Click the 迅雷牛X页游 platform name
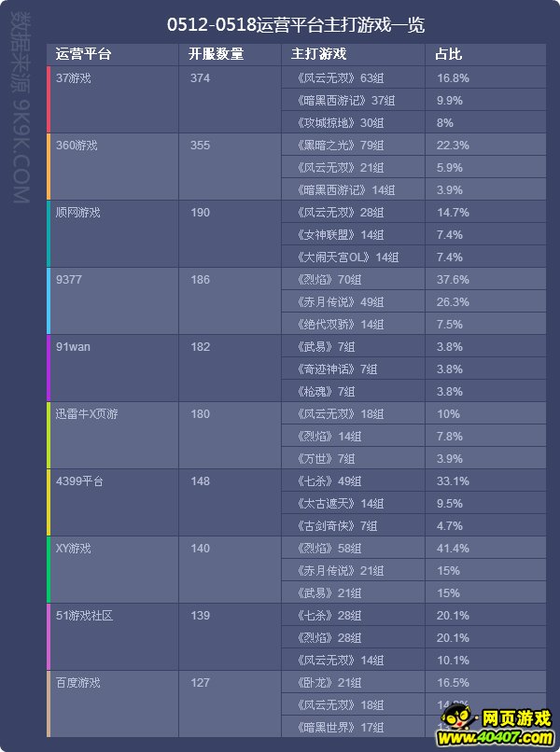560x752 pixels. (87, 414)
